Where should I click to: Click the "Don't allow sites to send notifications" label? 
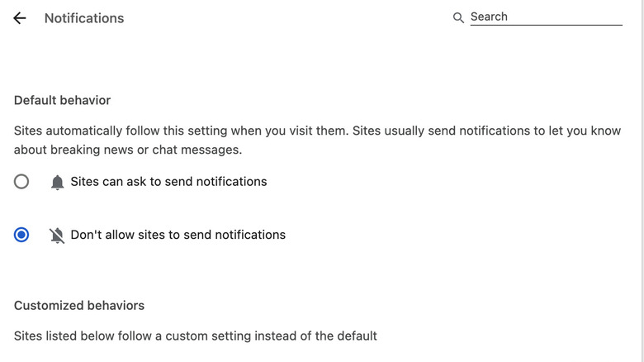point(178,235)
